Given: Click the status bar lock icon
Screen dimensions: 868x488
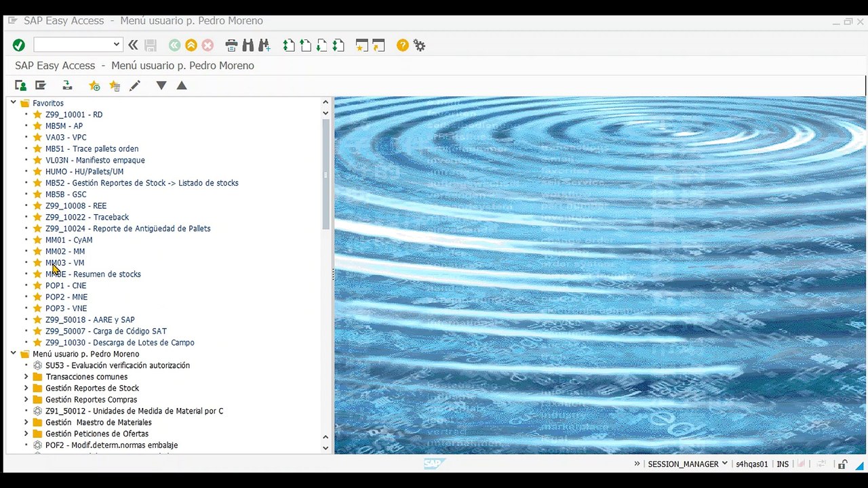Looking at the screenshot, I should pyautogui.click(x=842, y=464).
